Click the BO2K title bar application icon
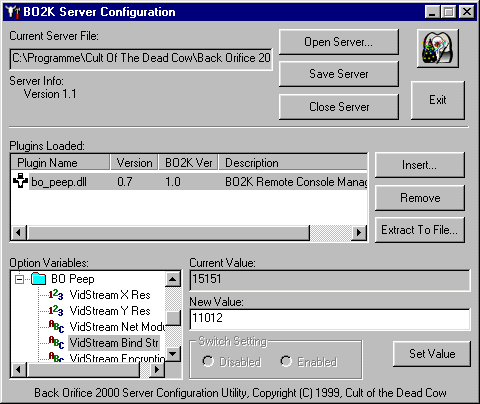480x404 pixels. pos(13,12)
